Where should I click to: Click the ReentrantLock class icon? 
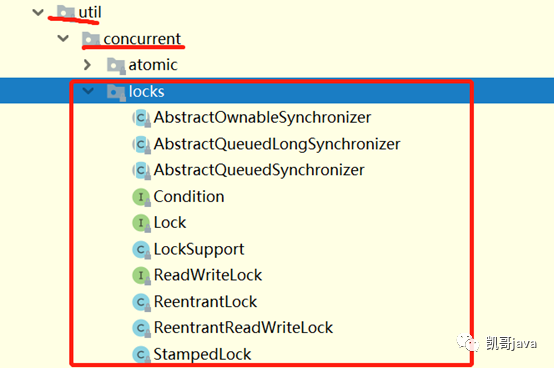coord(141,302)
